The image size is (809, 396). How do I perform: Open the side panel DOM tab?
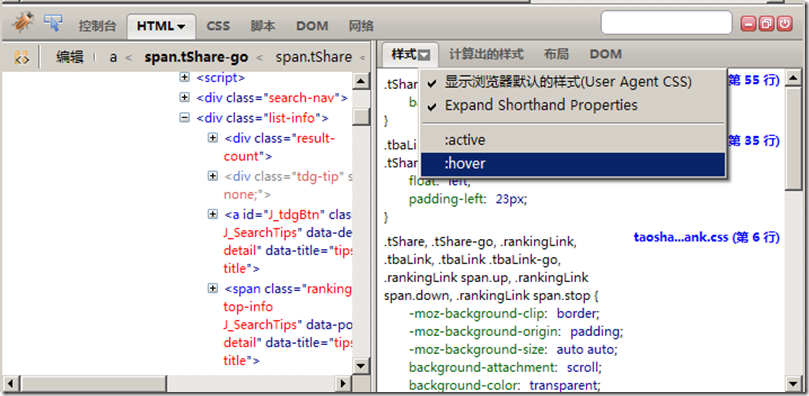point(606,54)
